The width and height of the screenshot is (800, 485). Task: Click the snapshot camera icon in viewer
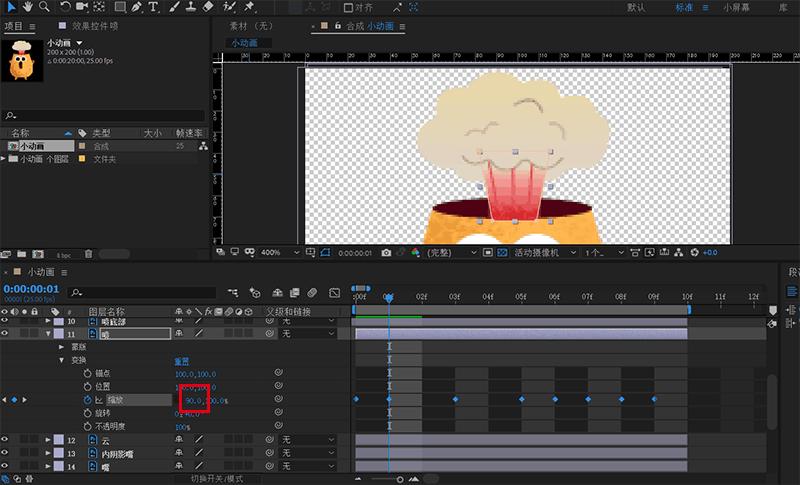[386, 253]
